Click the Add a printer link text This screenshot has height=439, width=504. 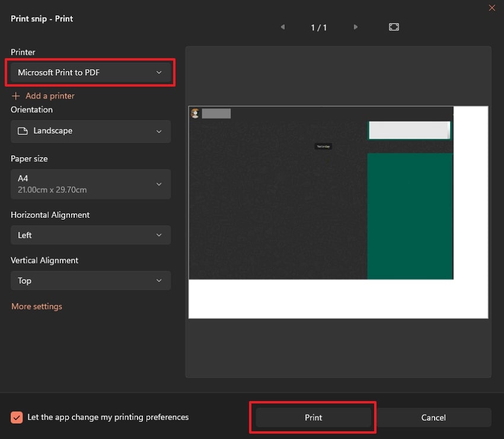pos(50,96)
